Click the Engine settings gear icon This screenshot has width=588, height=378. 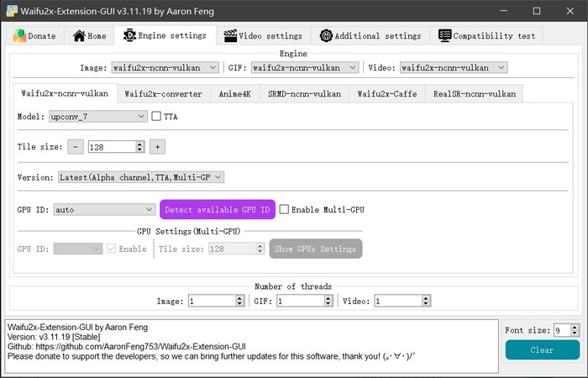(x=129, y=35)
